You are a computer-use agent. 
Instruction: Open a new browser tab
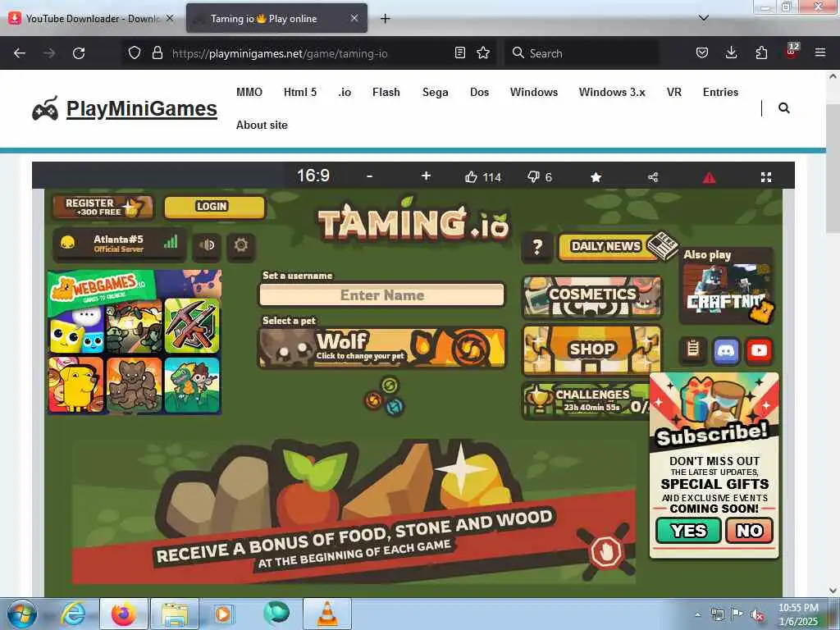coord(385,19)
